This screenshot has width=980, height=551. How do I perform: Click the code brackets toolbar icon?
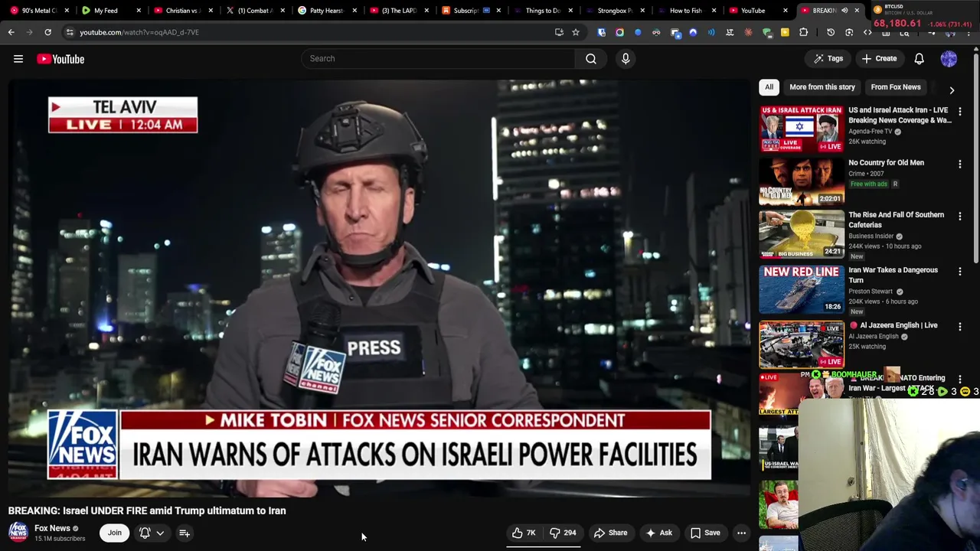(867, 32)
